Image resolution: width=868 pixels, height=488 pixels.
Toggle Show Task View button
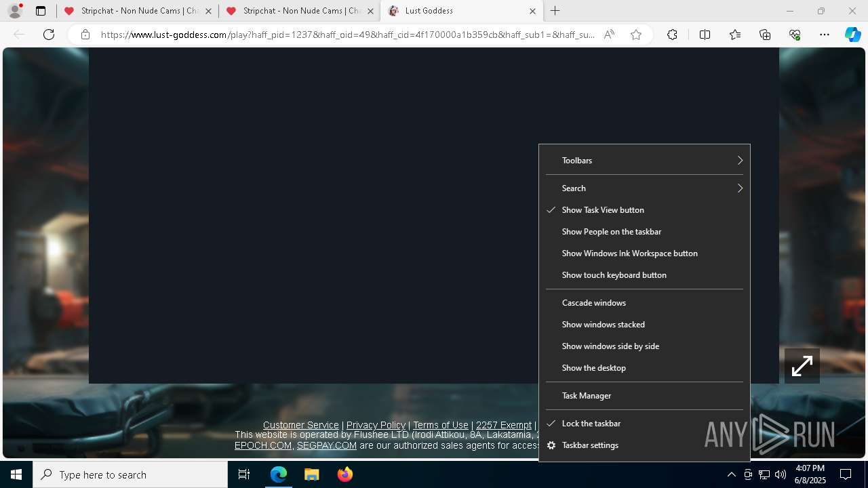pyautogui.click(x=644, y=210)
